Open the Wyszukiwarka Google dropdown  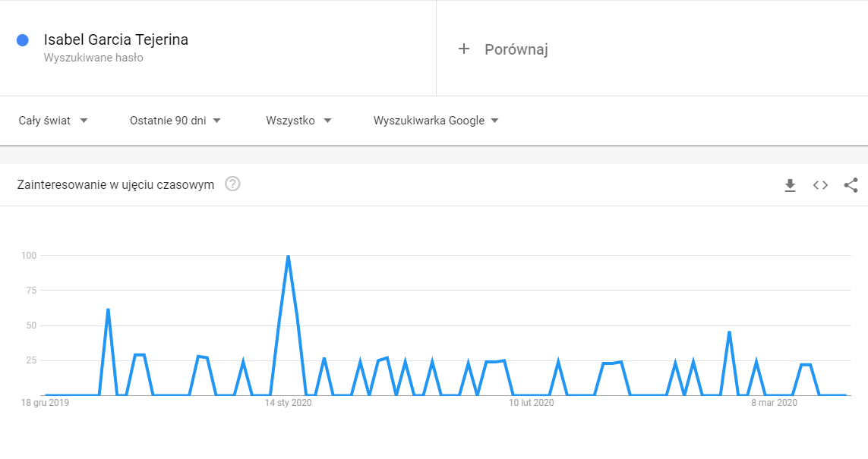tap(436, 121)
